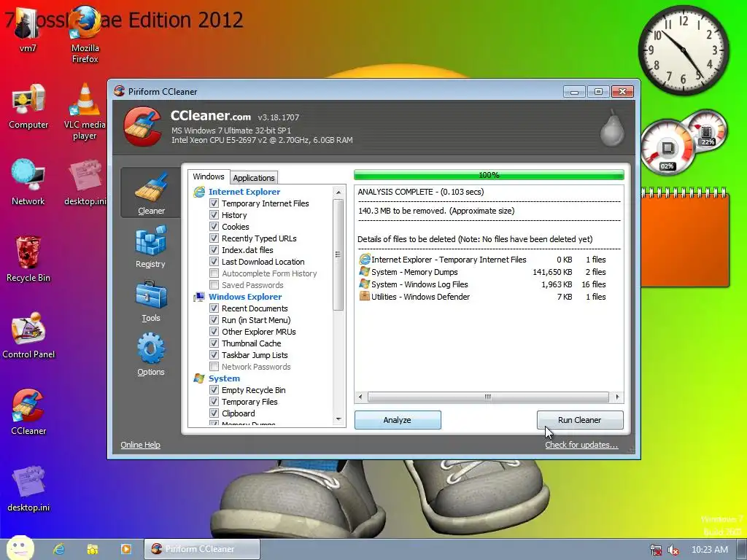Enable Autocomplete Form History
This screenshot has height=560, width=747.
pyautogui.click(x=214, y=273)
